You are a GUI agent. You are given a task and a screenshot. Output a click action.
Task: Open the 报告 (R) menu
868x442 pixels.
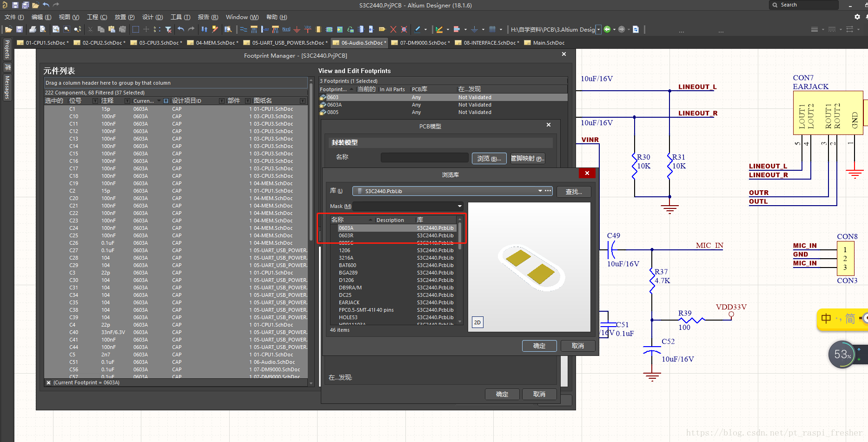(x=208, y=17)
